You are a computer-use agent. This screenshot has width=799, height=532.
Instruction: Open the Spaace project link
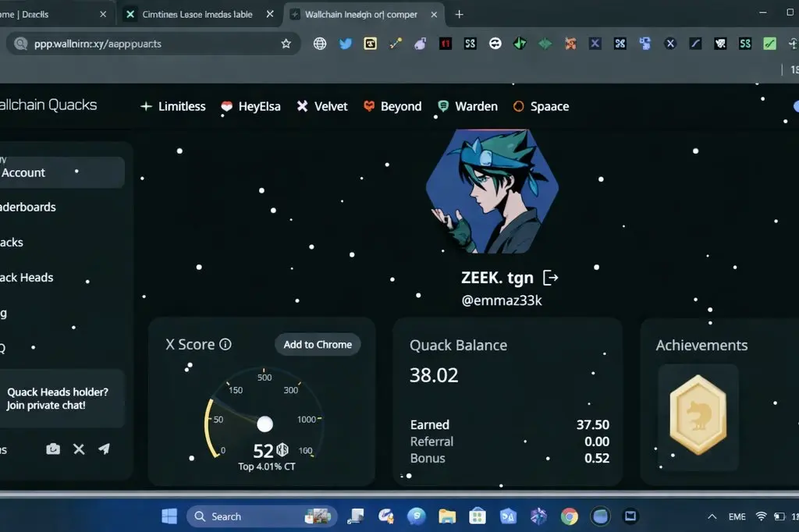coord(542,106)
